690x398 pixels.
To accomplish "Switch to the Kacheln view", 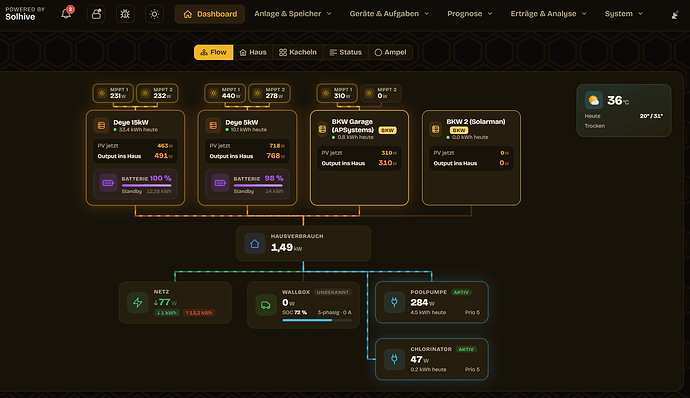I will (x=298, y=52).
